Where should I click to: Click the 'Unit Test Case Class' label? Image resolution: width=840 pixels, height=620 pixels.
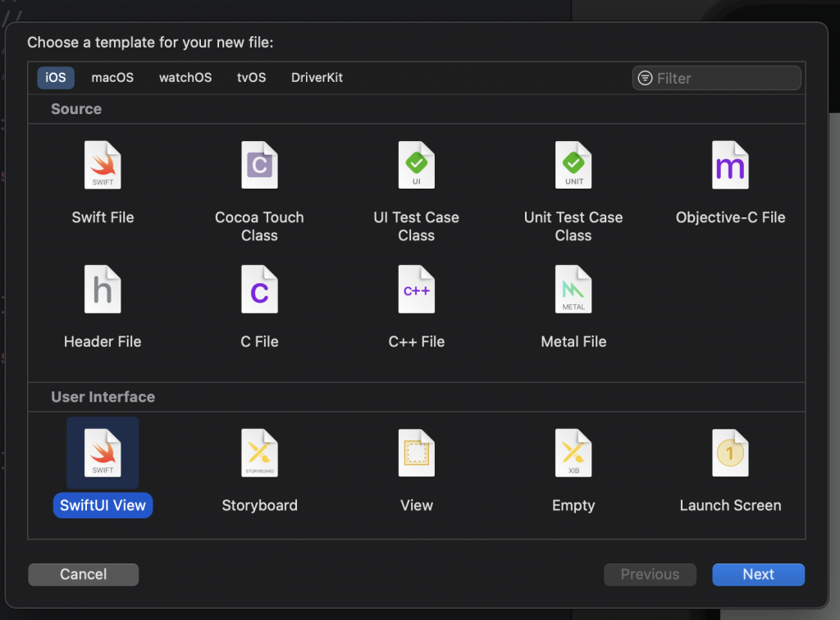573,226
